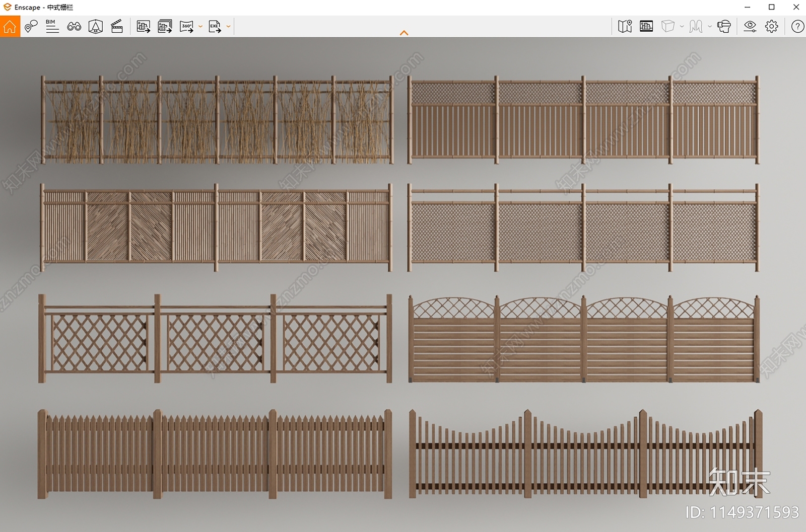Image resolution: width=806 pixels, height=532 pixels.
Task: Export standalone EXE file
Action: 215,27
